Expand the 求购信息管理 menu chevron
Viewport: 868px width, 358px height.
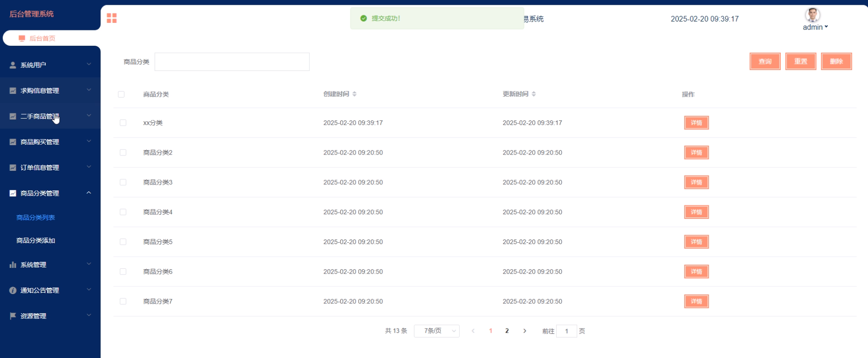[x=89, y=90]
